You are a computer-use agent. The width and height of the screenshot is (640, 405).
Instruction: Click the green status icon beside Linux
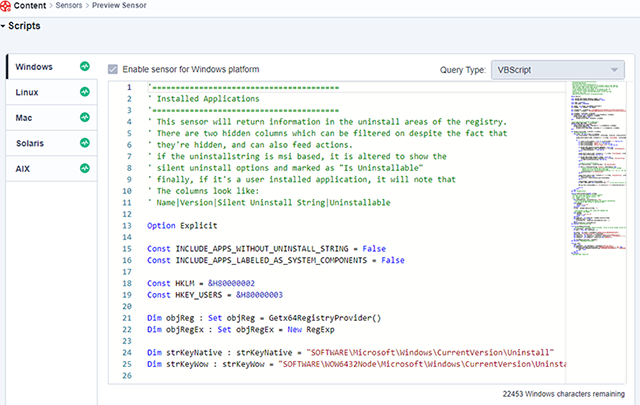pos(84,92)
